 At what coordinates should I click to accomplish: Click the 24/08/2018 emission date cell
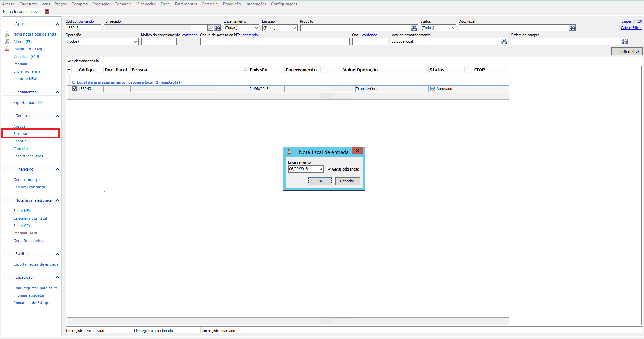267,89
